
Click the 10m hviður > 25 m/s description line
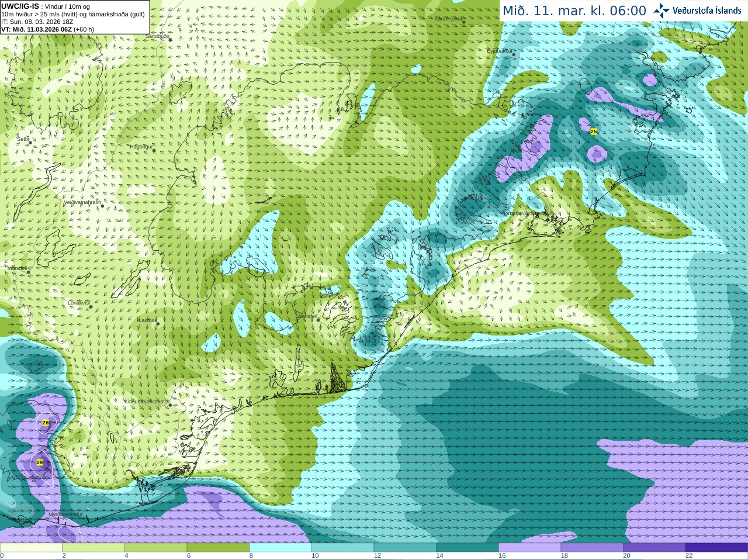pos(73,14)
